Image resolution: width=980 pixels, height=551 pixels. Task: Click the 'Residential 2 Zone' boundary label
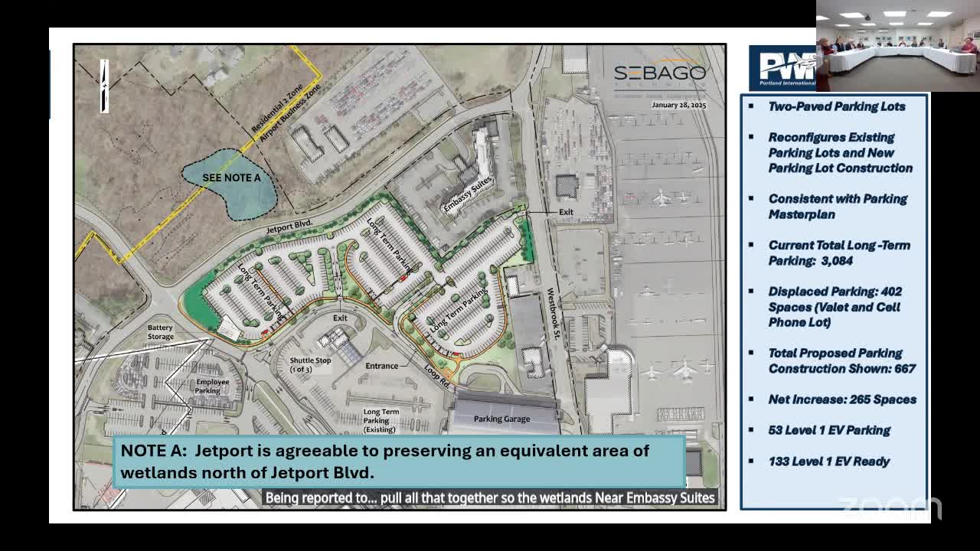pos(276,107)
